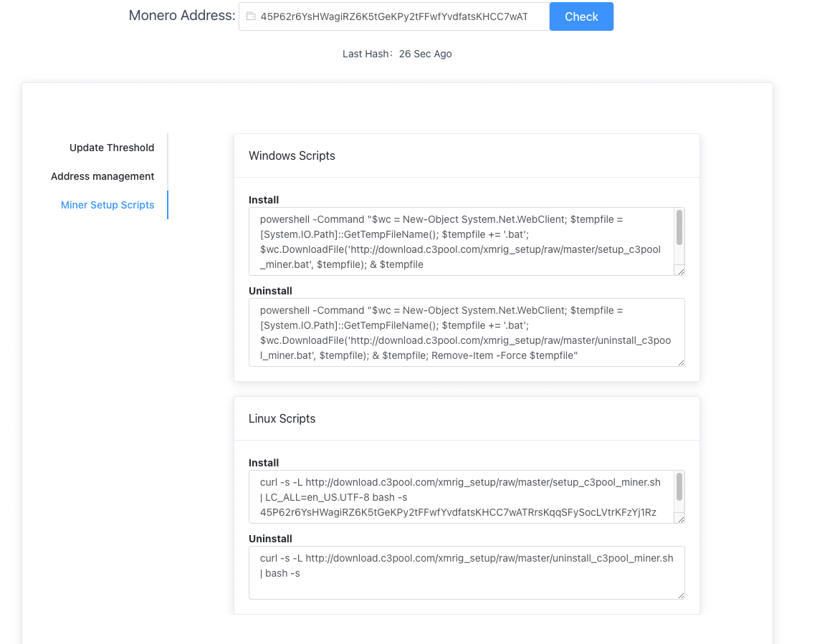The height and width of the screenshot is (644, 817).
Task: Click scrollbar of Linux Install script box
Action: point(679,486)
